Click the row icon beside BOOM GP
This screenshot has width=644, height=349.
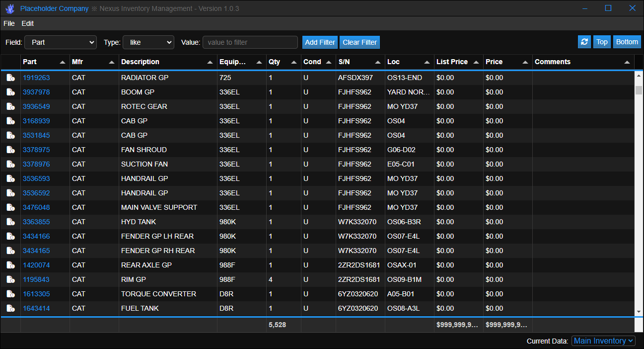10,92
